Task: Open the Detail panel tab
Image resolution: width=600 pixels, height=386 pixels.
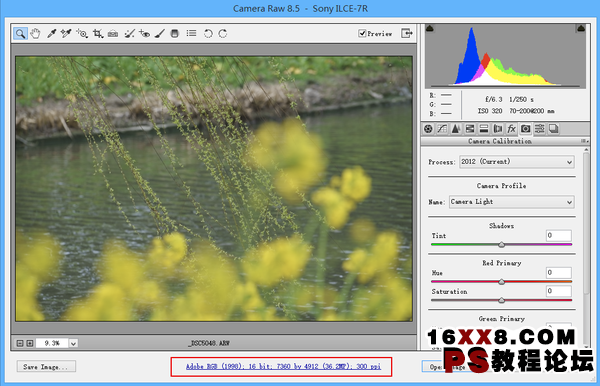Action: (x=456, y=129)
